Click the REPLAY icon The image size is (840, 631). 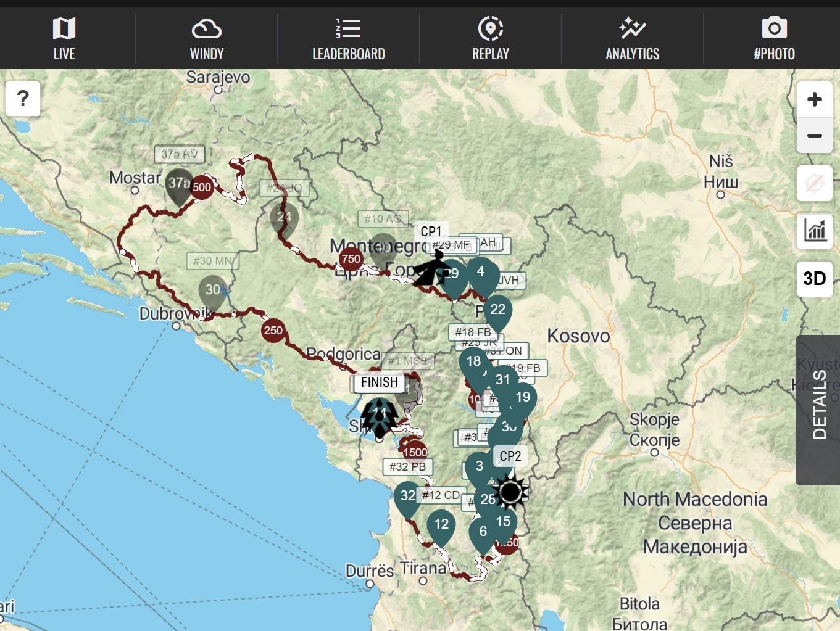(490, 29)
